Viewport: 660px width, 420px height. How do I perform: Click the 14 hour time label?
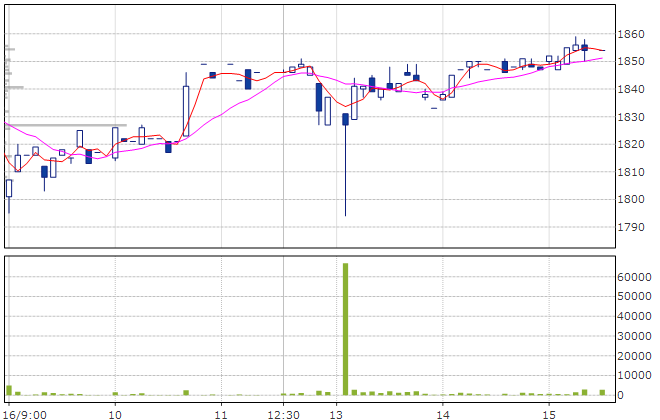(x=442, y=415)
